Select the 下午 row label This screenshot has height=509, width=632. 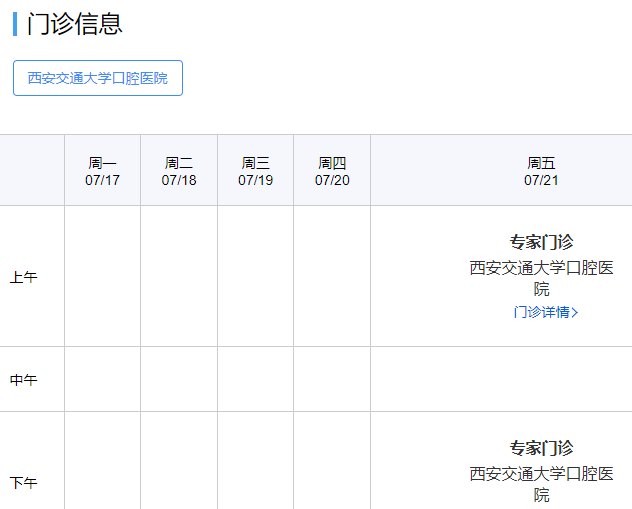(24, 483)
